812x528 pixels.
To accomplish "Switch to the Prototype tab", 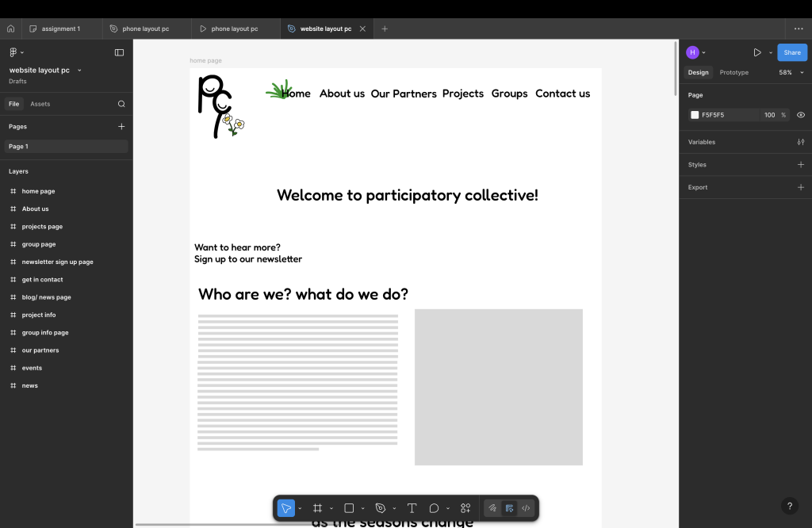I will tap(733, 72).
